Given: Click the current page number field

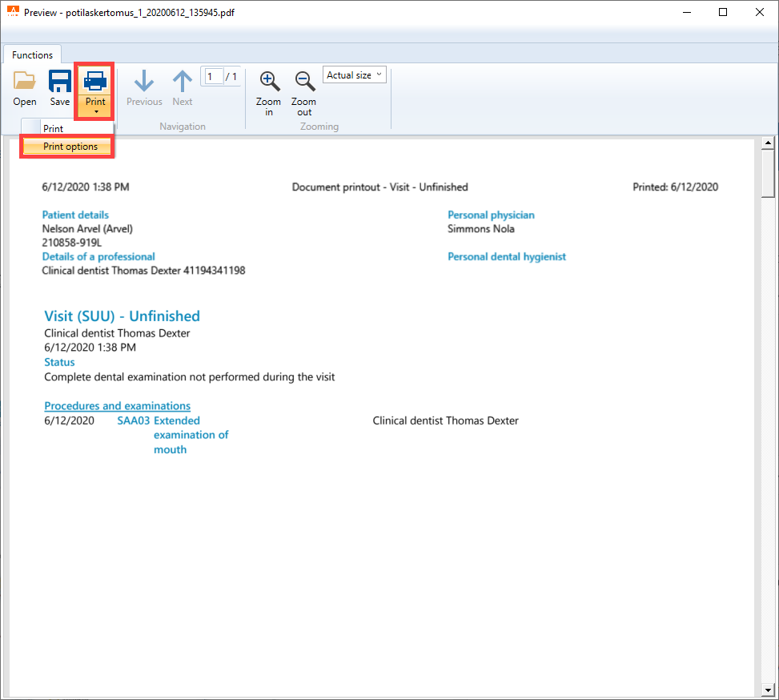Looking at the screenshot, I should pos(214,77).
